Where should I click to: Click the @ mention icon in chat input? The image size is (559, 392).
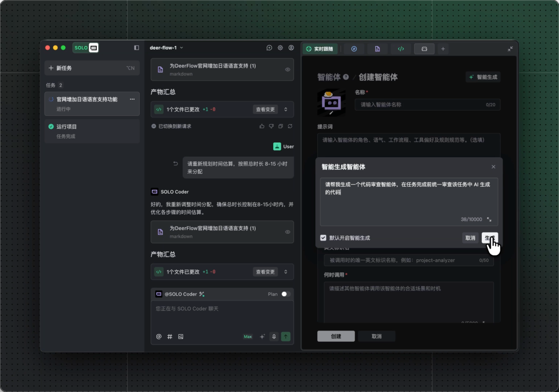[159, 337]
